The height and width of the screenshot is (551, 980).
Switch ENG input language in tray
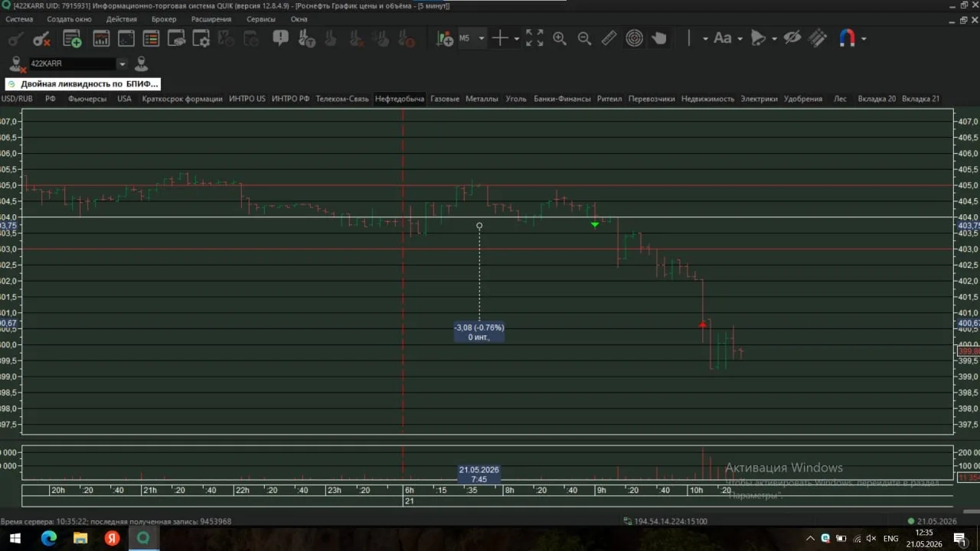(x=890, y=539)
